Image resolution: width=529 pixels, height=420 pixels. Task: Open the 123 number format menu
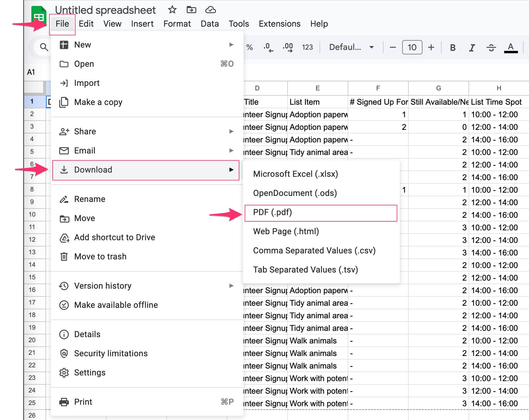[307, 47]
